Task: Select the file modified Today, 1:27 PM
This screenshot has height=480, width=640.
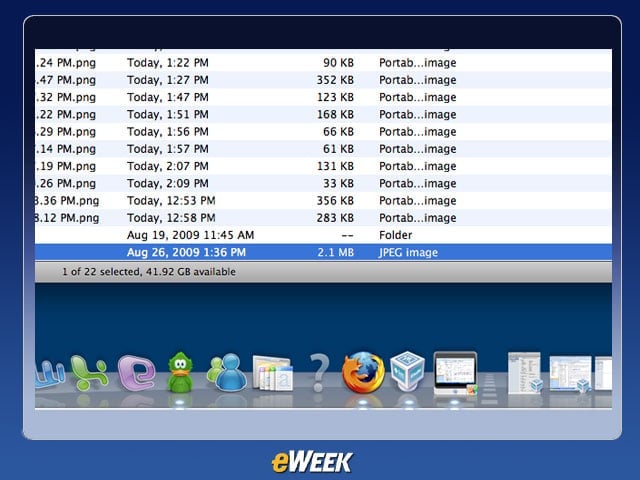Action: (x=323, y=80)
